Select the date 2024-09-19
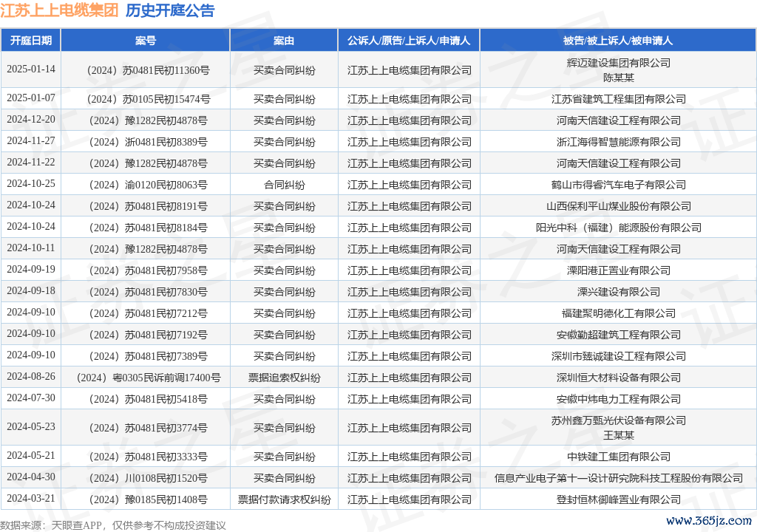This screenshot has width=757, height=532. pos(31,270)
